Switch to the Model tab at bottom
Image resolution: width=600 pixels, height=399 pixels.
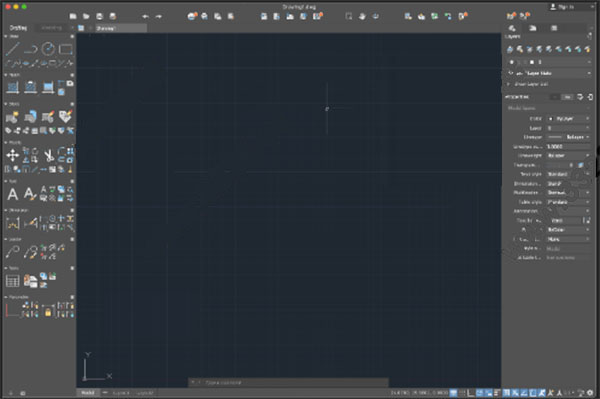click(x=88, y=392)
